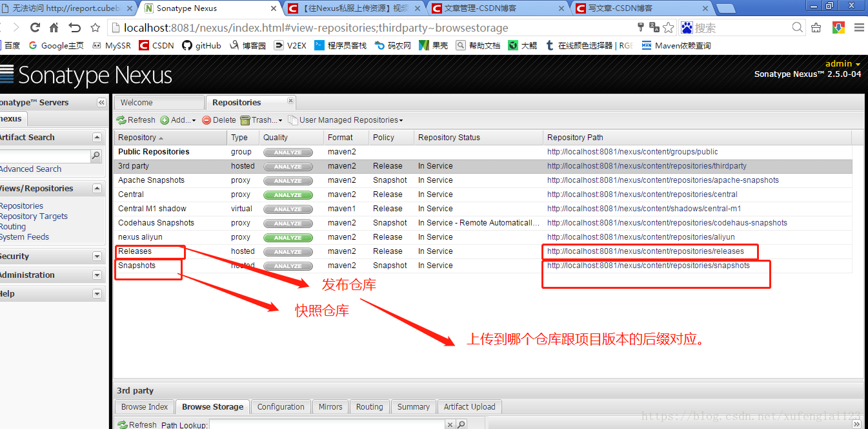Open the browser hamburger menu
The width and height of the screenshot is (868, 429).
pyautogui.click(x=859, y=28)
